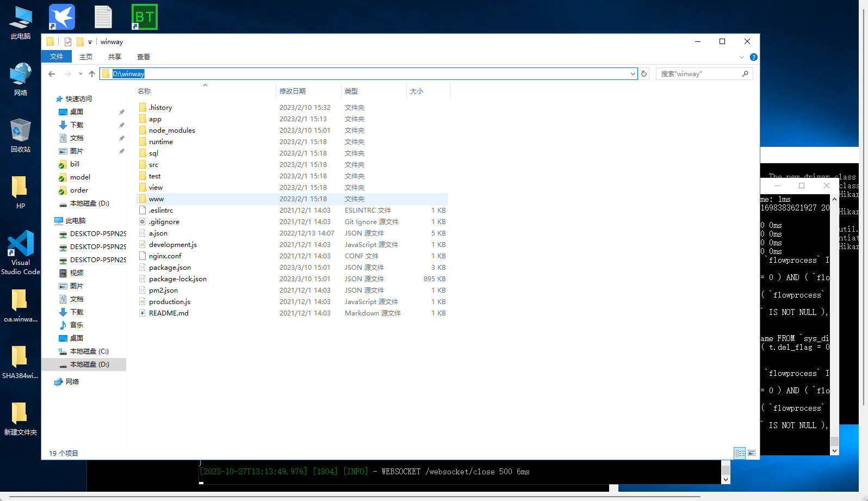The image size is (868, 501).
Task: Open the text document icon on desktop
Action: pos(103,17)
